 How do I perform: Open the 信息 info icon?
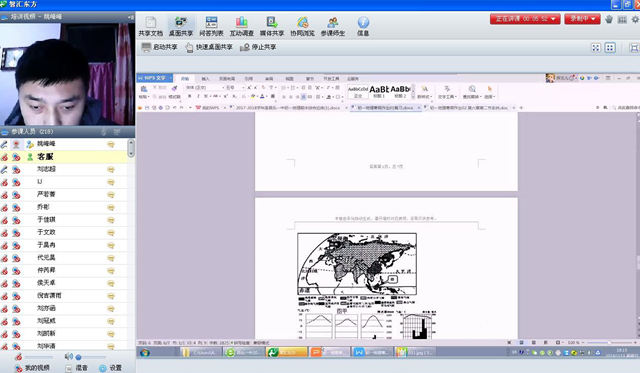pyautogui.click(x=363, y=27)
